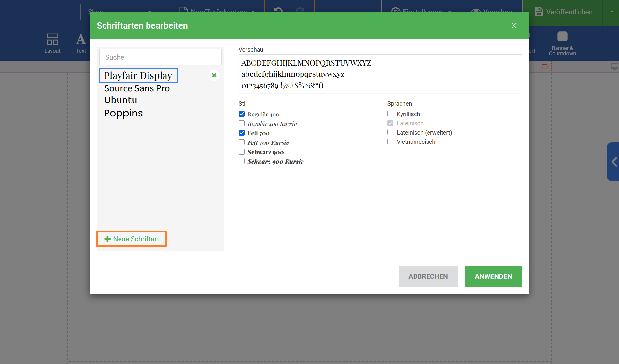Viewport: 619px width, 364px height.
Task: Select Source Sans Pro font
Action: click(x=137, y=88)
